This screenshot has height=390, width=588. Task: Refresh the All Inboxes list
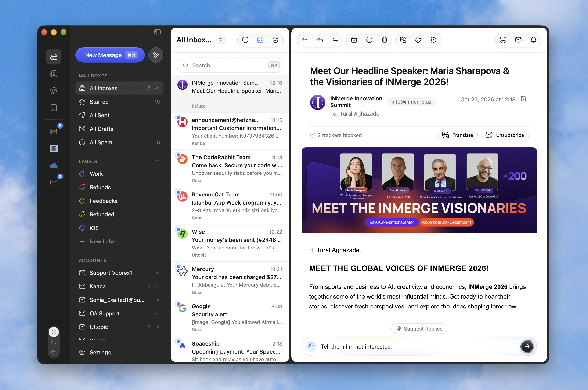245,40
